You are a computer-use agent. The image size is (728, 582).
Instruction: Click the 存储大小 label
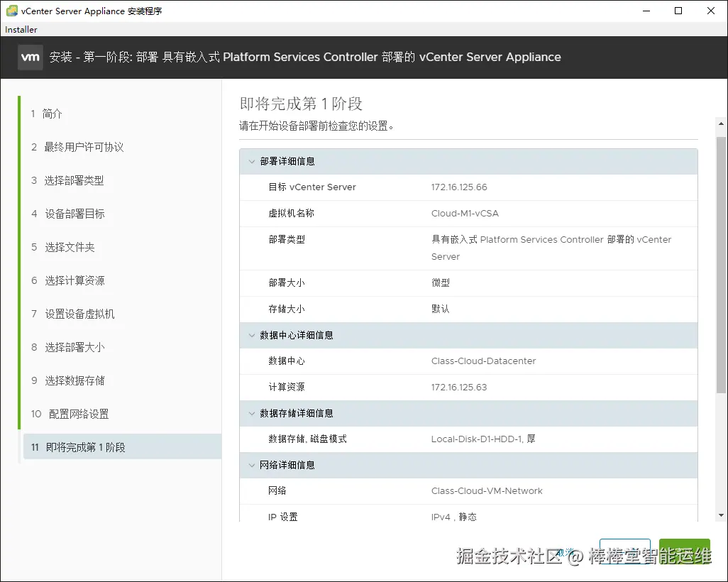point(287,309)
